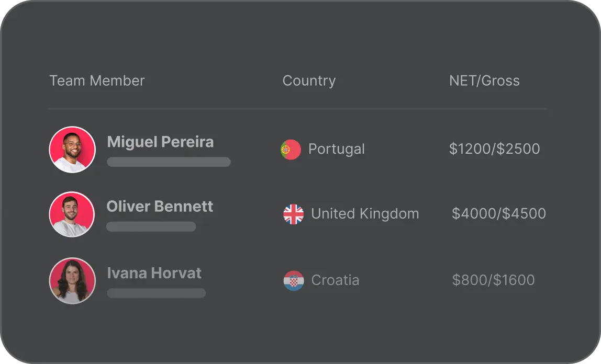Image resolution: width=601 pixels, height=364 pixels.
Task: Click placeholder bar under Miguel Pereira
Action: pyautogui.click(x=169, y=162)
